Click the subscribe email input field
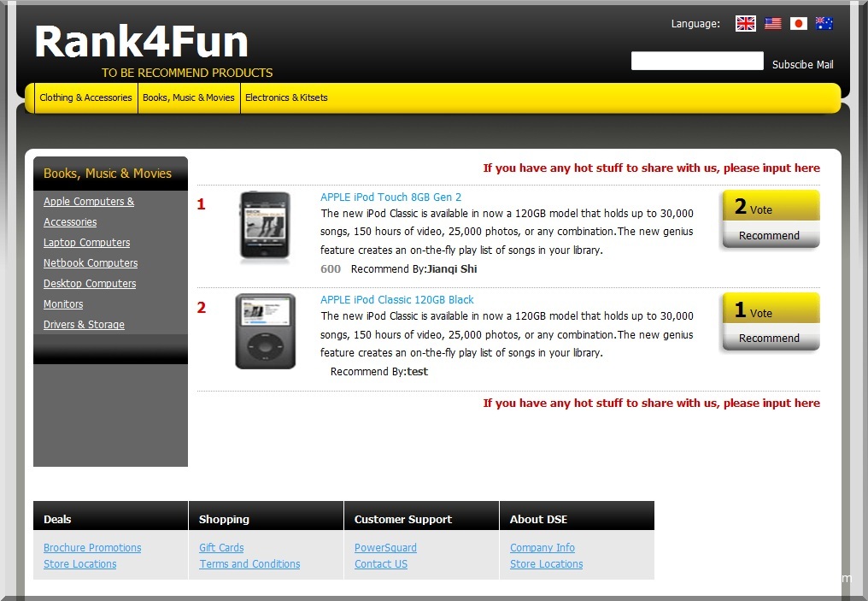 pyautogui.click(x=696, y=62)
